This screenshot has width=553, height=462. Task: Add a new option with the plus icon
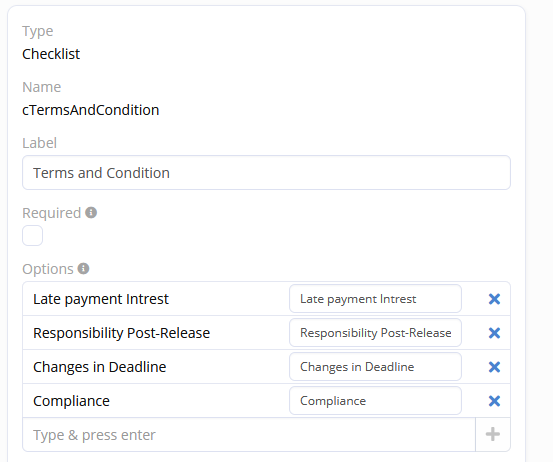pyautogui.click(x=493, y=434)
